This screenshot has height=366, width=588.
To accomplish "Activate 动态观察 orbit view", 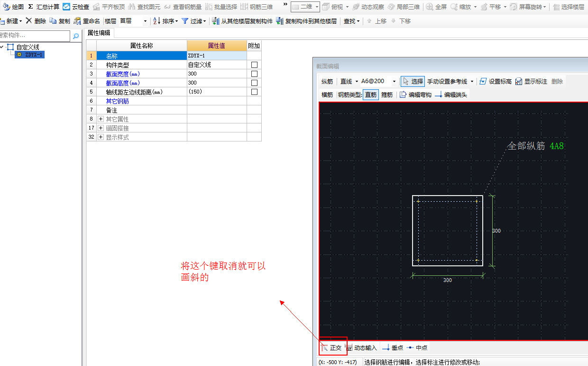I will 368,7.
